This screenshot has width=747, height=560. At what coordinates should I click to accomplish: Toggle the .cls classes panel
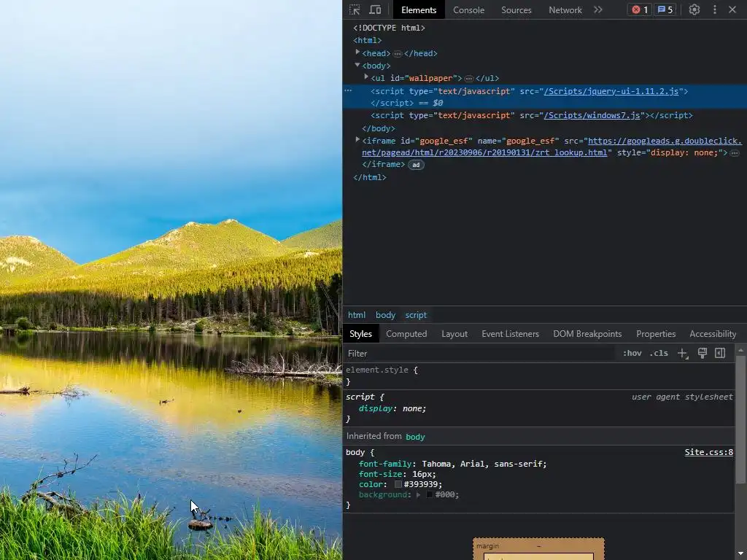coord(659,354)
